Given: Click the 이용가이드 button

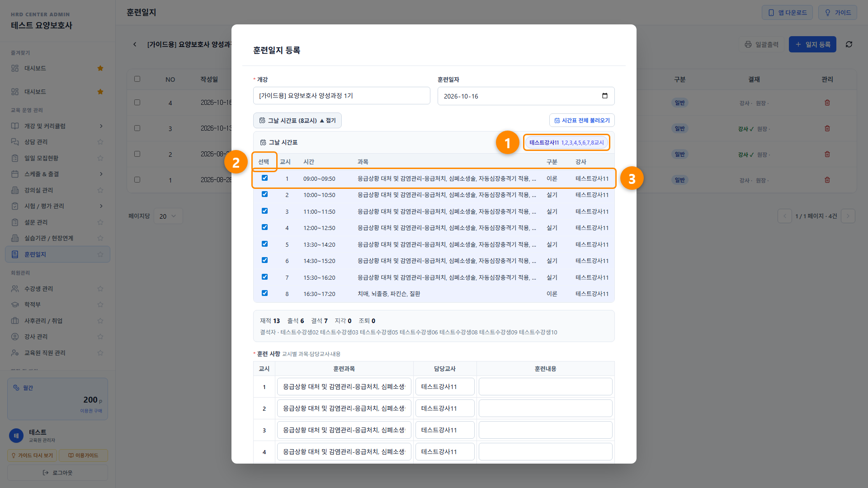Looking at the screenshot, I should coord(83,455).
